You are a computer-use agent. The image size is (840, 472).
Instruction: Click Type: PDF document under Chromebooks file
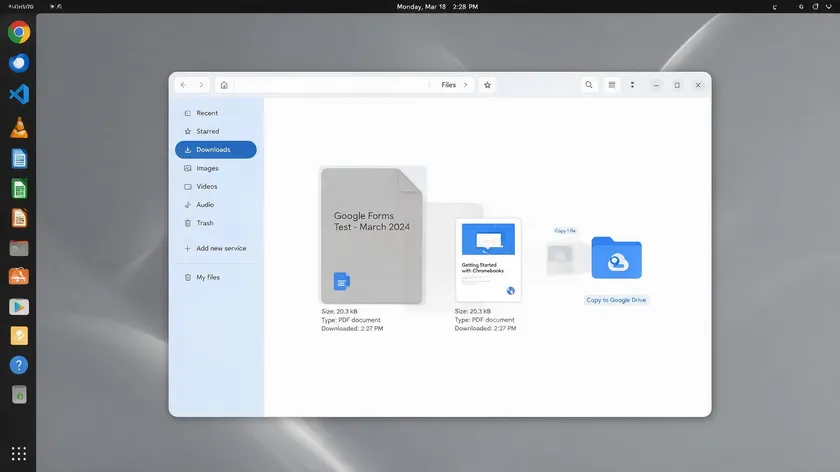point(484,320)
